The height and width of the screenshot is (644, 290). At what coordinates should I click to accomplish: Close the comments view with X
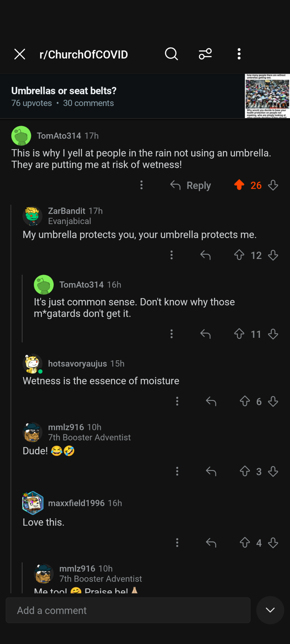click(20, 54)
